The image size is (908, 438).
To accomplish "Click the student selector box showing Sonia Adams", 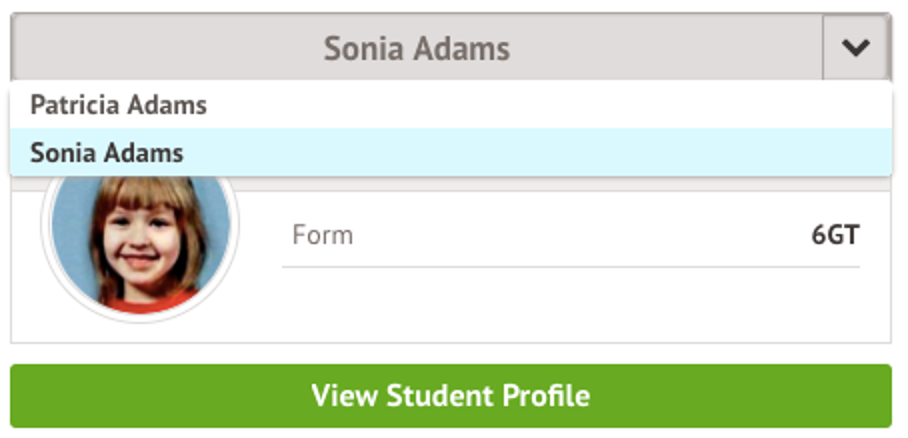I will point(416,48).
